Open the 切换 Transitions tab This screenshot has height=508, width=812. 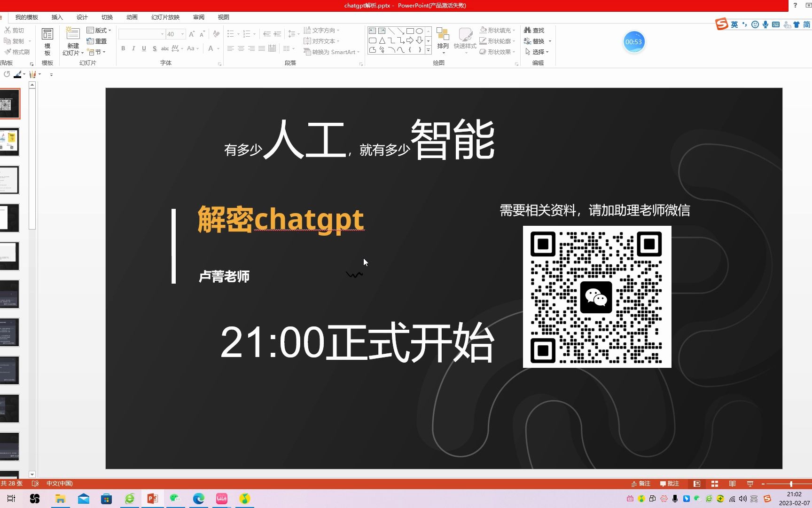tap(107, 17)
